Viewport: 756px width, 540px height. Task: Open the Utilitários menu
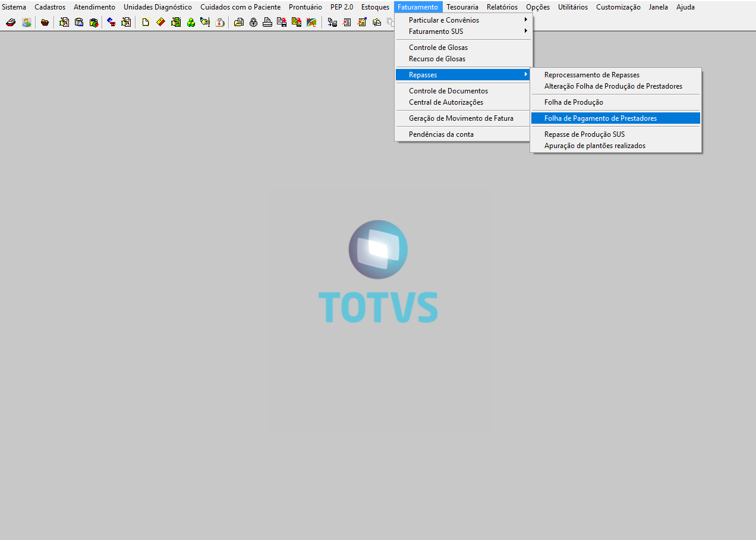573,7
